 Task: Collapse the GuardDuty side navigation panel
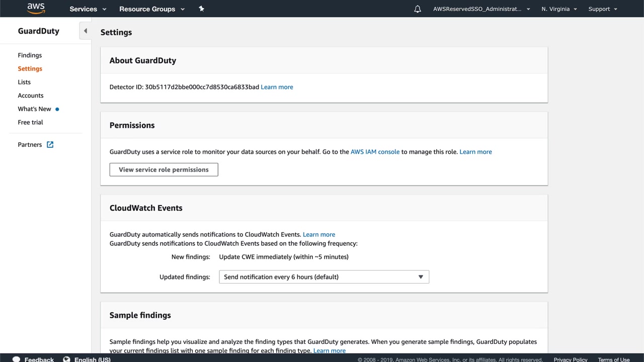click(x=85, y=31)
